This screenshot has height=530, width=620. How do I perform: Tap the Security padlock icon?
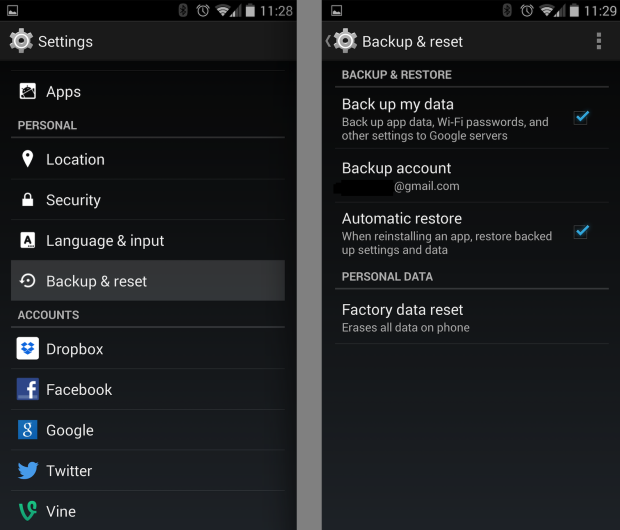(27, 199)
